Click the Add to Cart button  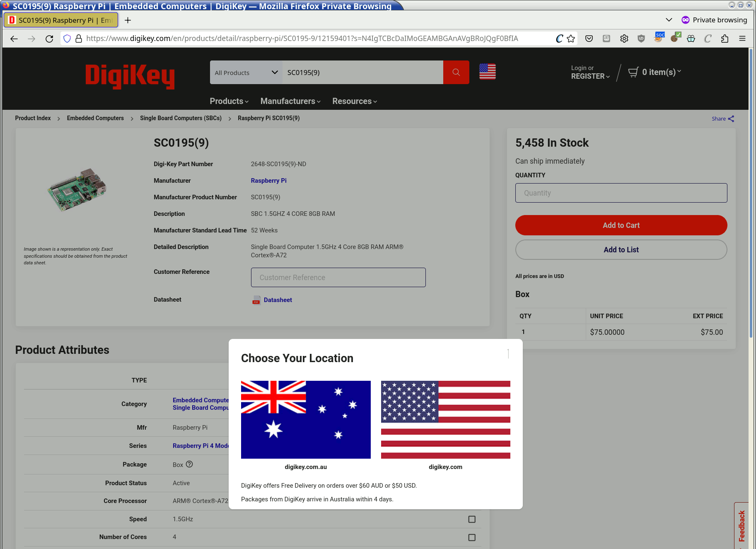[x=621, y=225]
